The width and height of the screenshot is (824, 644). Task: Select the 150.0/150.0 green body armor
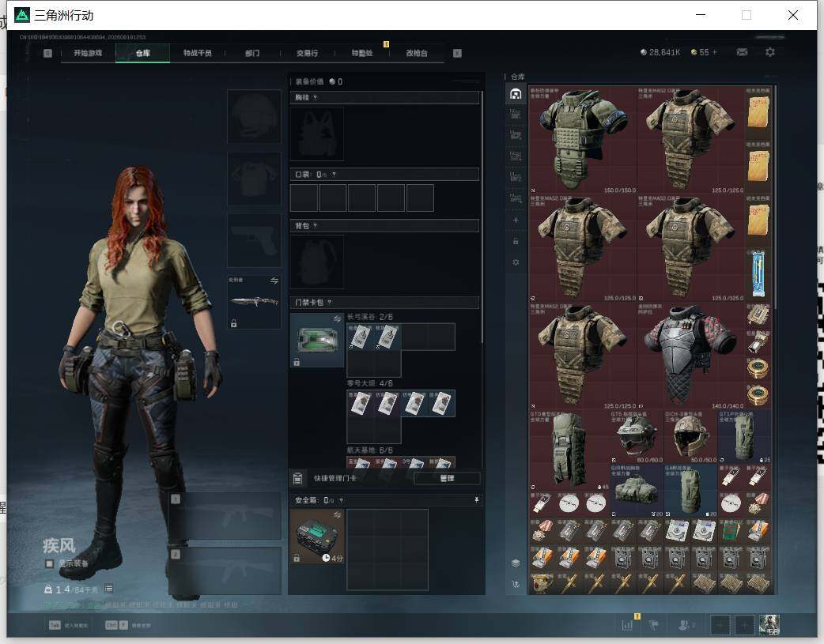583,140
